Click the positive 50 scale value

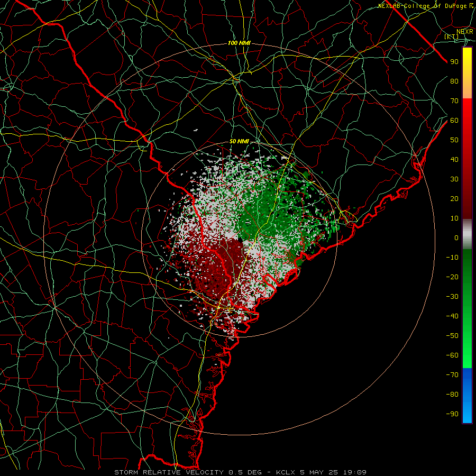pos(454,140)
